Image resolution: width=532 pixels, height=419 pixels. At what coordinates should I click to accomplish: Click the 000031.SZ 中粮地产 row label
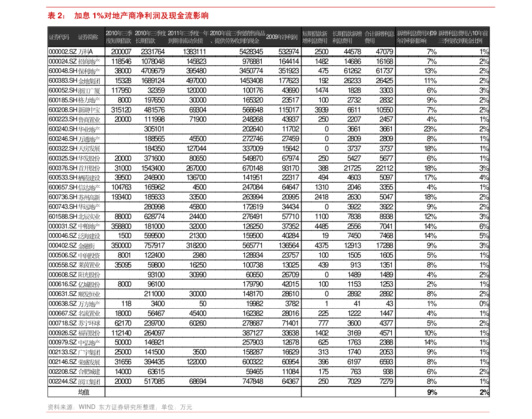click(x=74, y=226)
